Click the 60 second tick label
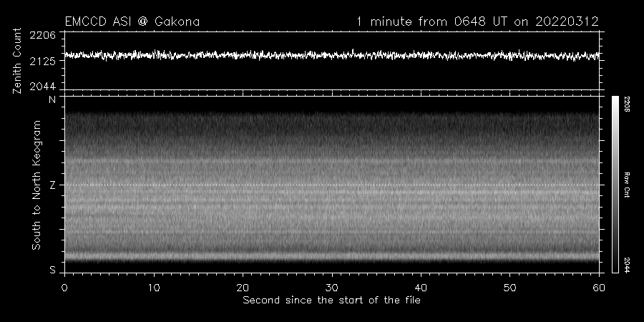The height and width of the screenshot is (322, 644). (x=599, y=288)
